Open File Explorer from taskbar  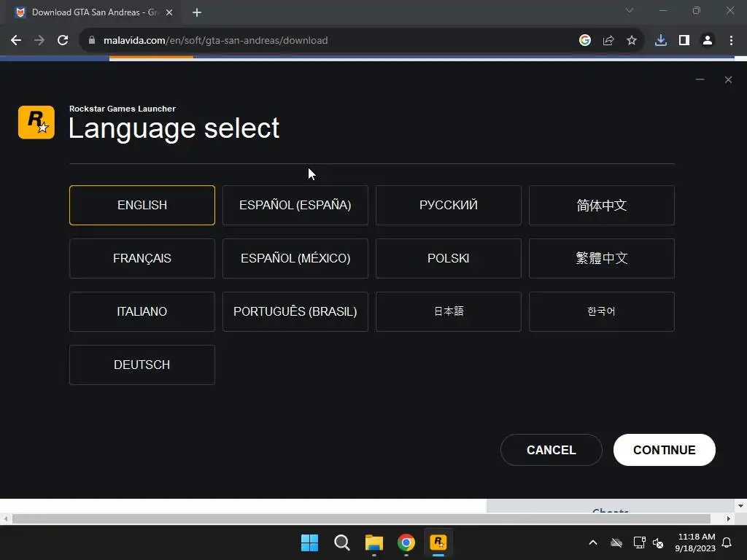pyautogui.click(x=374, y=542)
